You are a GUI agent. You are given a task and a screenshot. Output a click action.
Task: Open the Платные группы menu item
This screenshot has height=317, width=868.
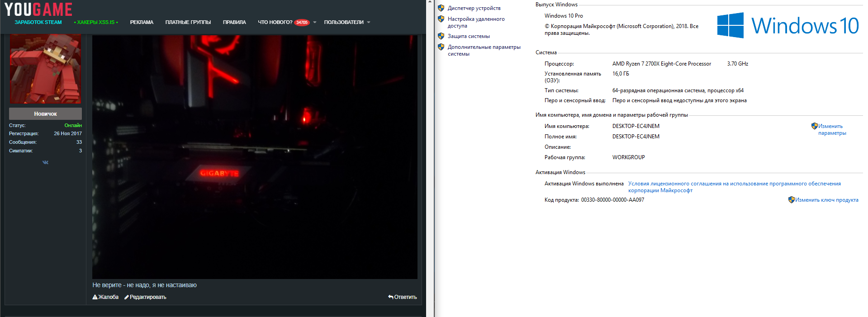point(188,22)
